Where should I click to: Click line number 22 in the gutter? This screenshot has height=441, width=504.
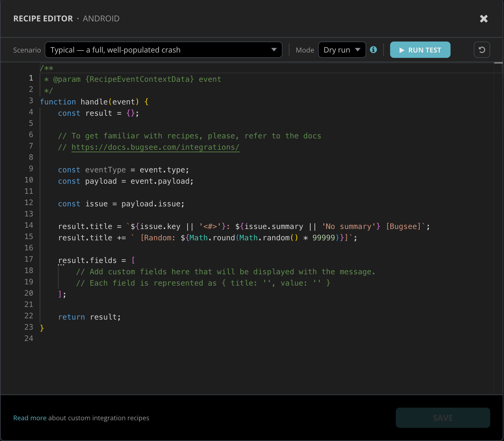(x=29, y=316)
